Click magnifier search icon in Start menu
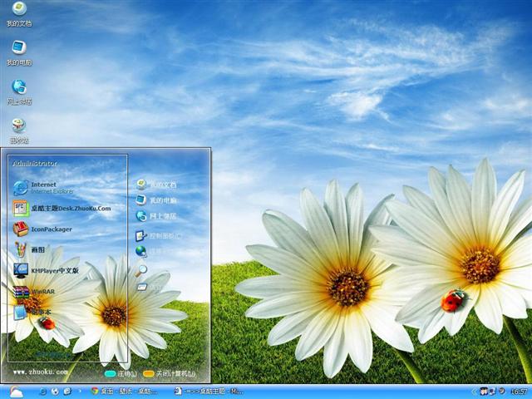532x399 pixels. pos(141,270)
